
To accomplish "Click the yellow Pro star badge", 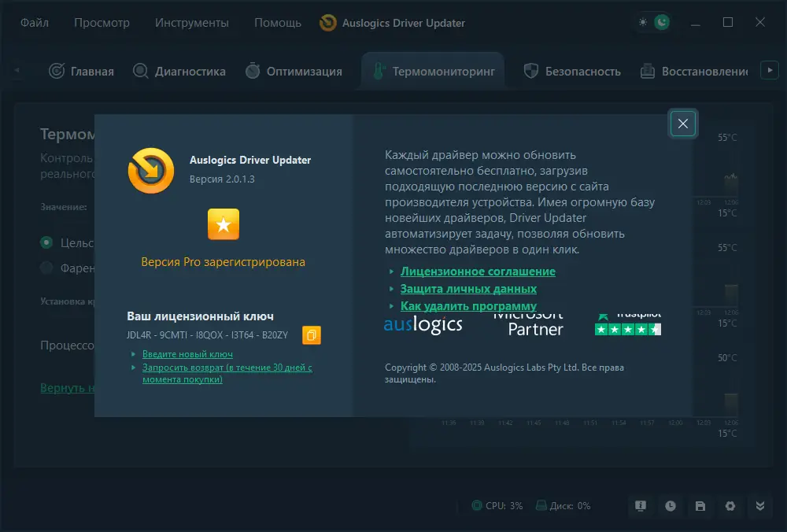I will tap(224, 224).
